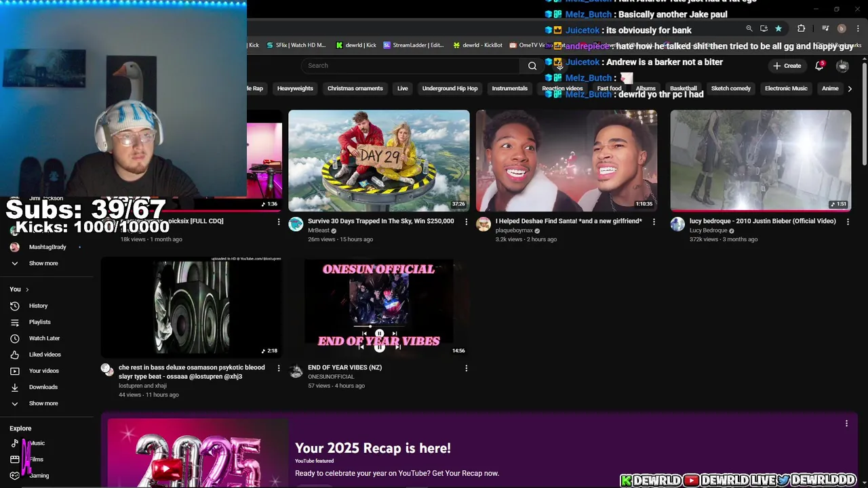The image size is (868, 488).
Task: Open MrBeast channel avatar
Action: pyautogui.click(x=296, y=224)
